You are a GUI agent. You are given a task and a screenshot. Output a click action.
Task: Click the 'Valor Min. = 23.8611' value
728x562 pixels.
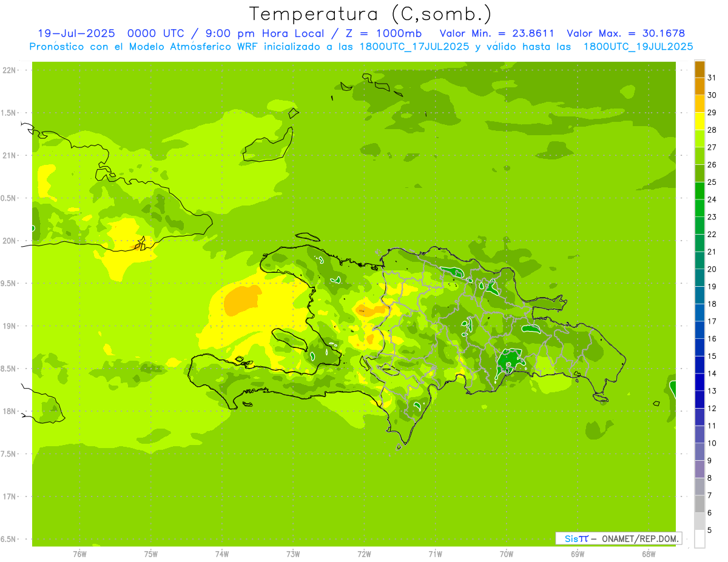click(497, 33)
